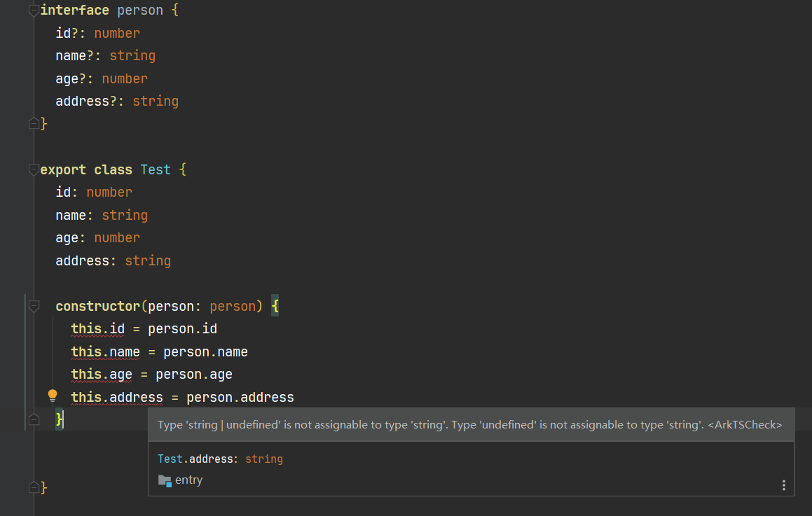
Task: Click 'address: string' class field declaration
Action: tap(113, 261)
